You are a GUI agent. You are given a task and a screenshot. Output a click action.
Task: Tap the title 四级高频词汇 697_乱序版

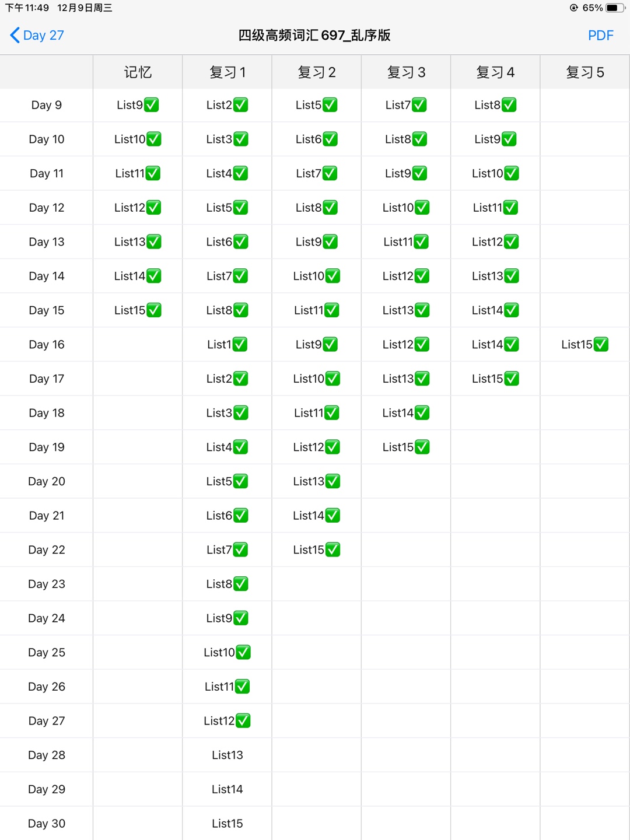314,36
